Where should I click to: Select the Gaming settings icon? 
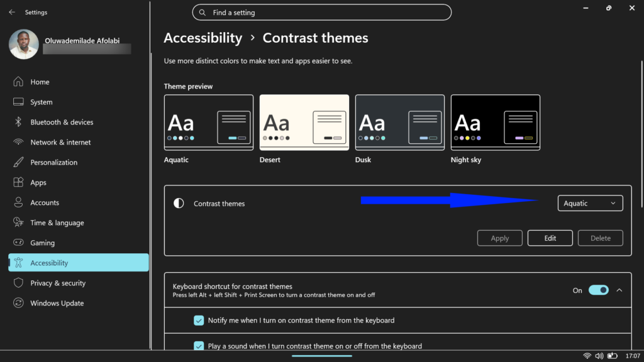[19, 243]
